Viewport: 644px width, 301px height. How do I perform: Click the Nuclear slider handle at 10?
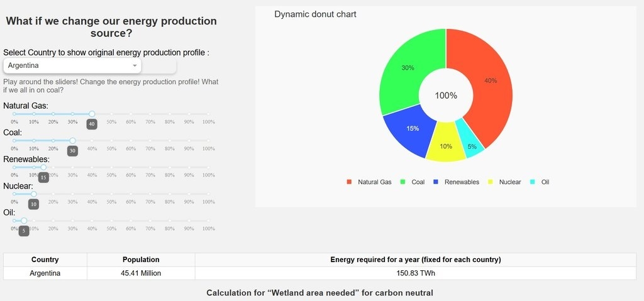(x=34, y=194)
